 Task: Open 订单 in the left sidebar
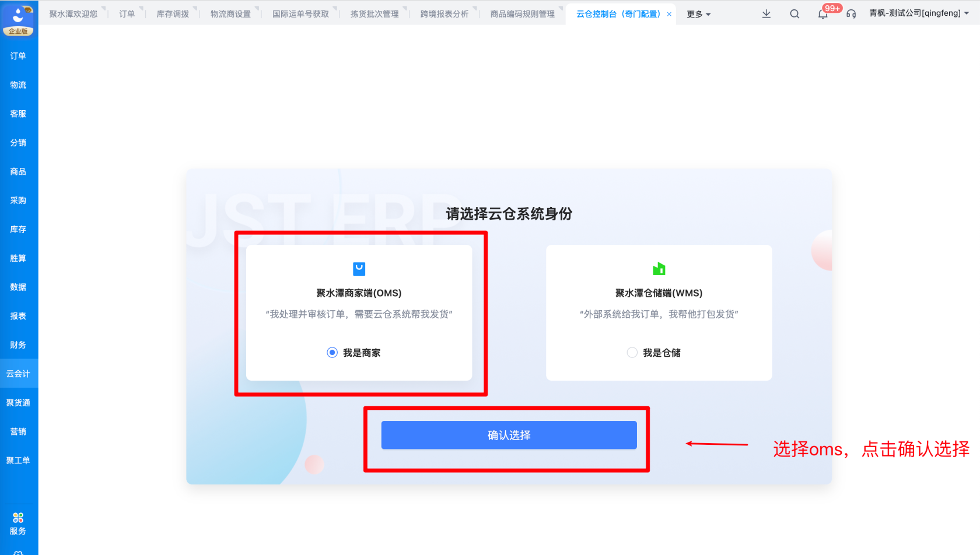click(18, 56)
